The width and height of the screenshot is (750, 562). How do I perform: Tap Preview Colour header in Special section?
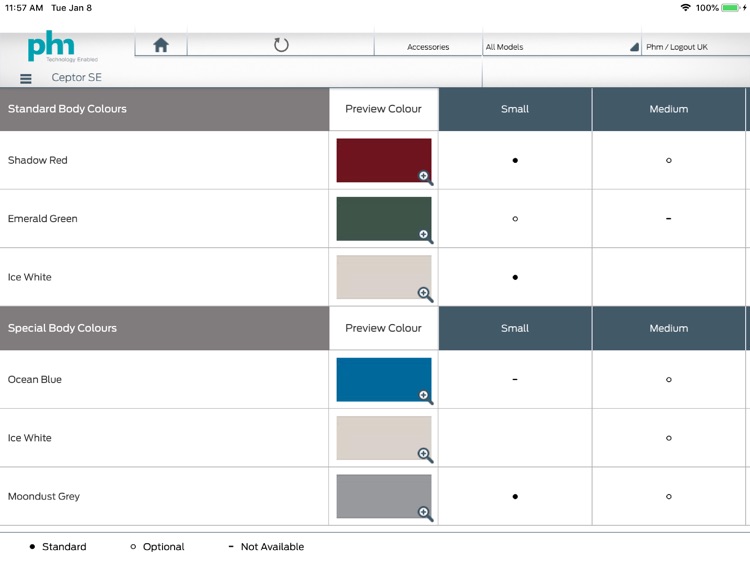coord(384,328)
